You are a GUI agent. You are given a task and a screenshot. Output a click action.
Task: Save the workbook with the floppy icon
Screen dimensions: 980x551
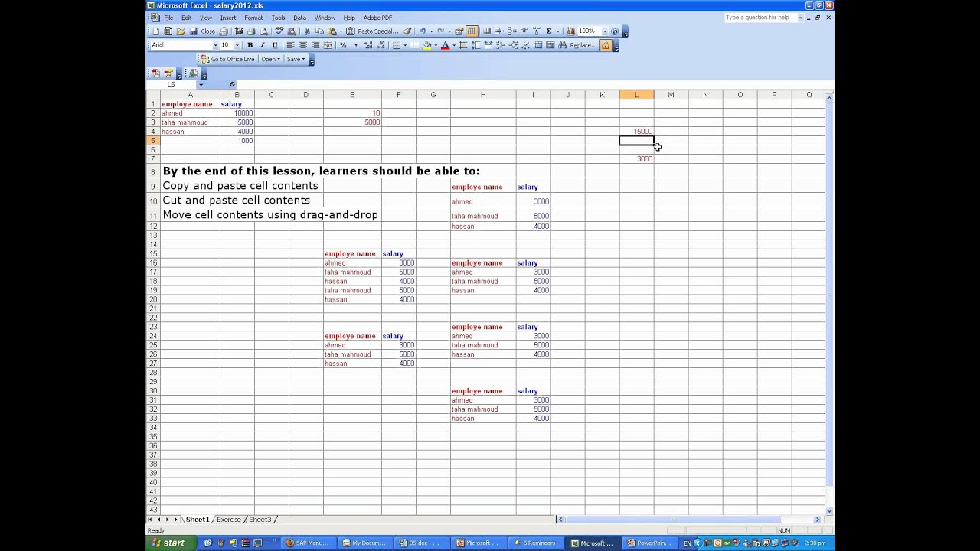coord(193,31)
